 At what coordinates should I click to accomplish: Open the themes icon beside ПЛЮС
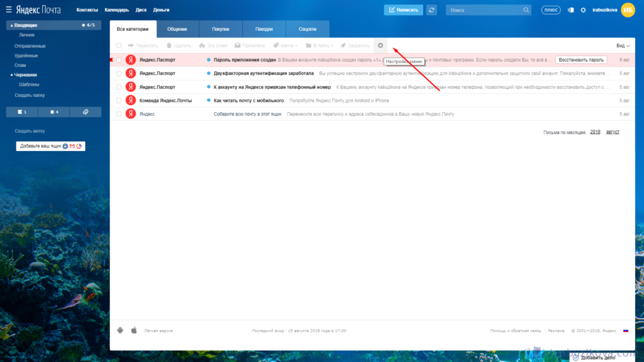click(570, 10)
